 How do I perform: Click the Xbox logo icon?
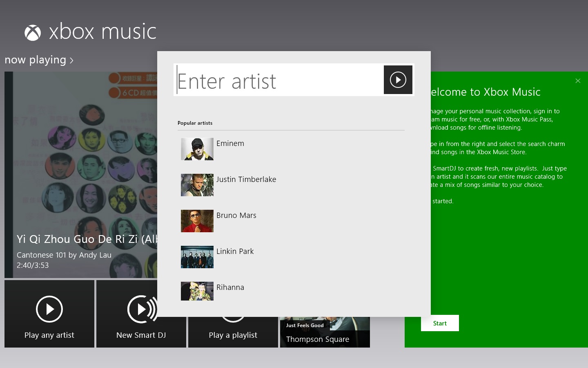[x=33, y=33]
